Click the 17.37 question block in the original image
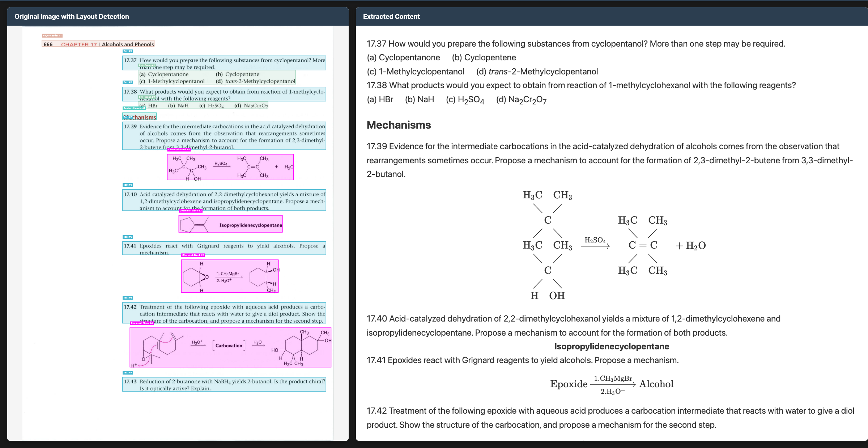The image size is (868, 448). pos(224,63)
